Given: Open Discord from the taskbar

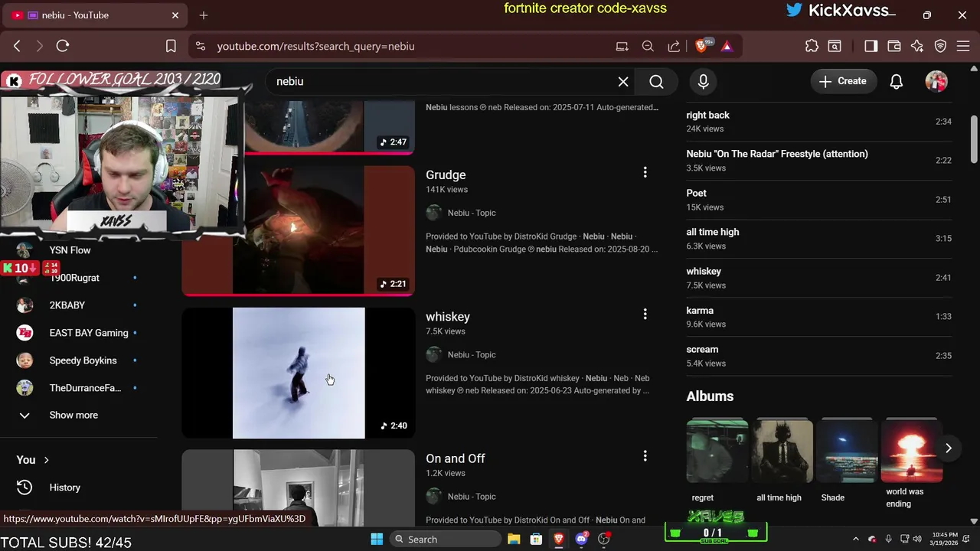Looking at the screenshot, I should (582, 539).
